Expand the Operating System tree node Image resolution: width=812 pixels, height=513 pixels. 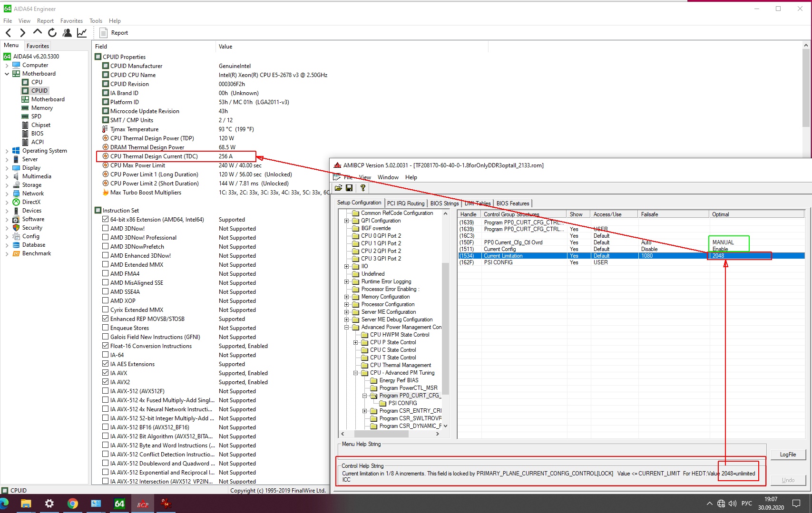tap(7, 151)
